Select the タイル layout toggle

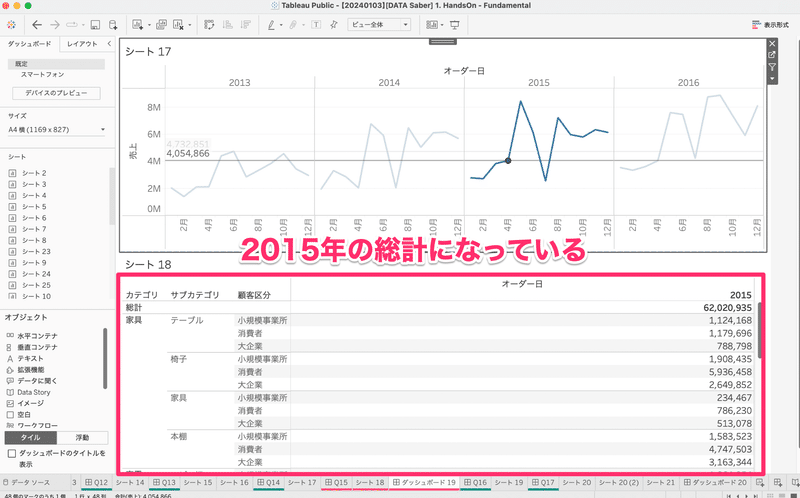coord(31,438)
